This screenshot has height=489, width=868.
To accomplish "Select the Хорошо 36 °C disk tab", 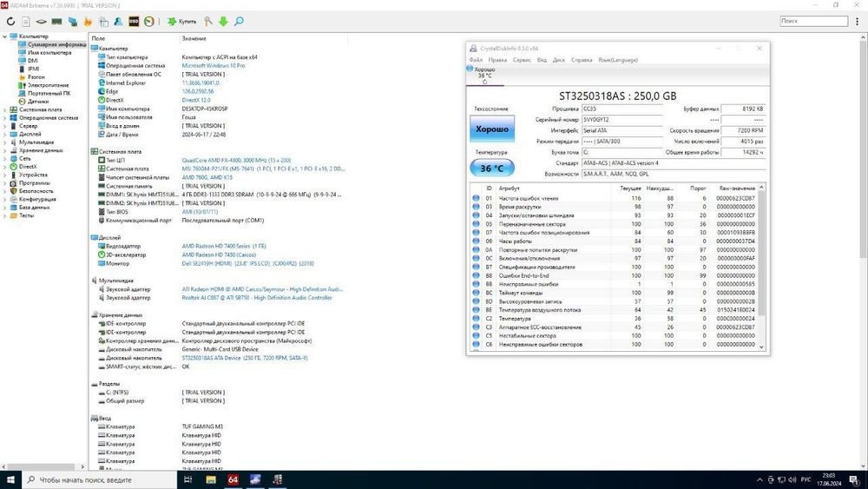I will click(484, 76).
